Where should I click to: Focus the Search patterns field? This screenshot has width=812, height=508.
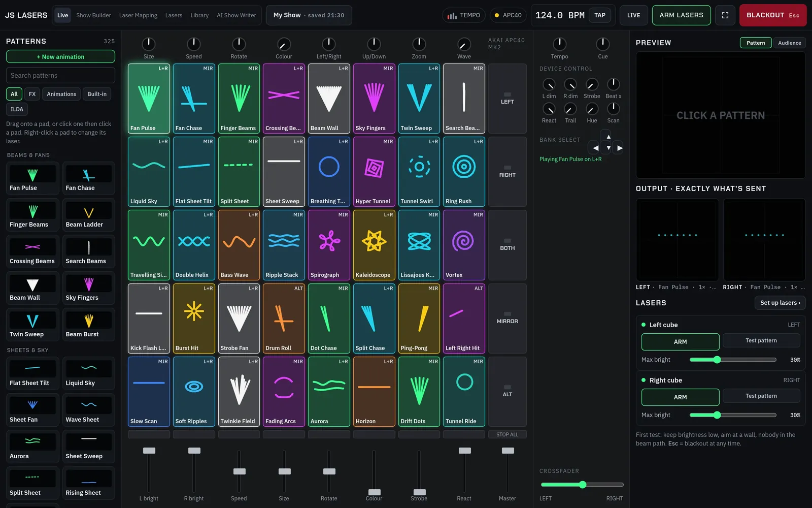point(60,75)
